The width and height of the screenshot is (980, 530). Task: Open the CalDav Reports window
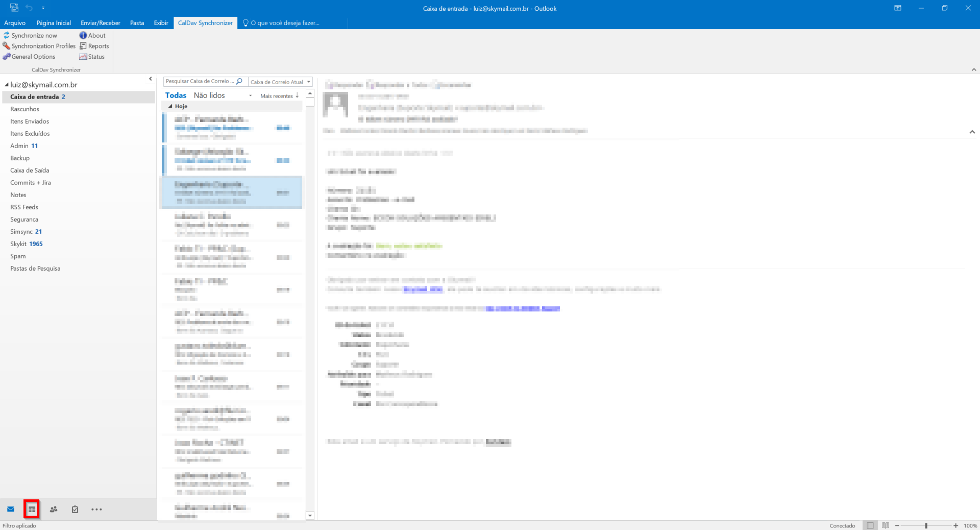click(94, 46)
